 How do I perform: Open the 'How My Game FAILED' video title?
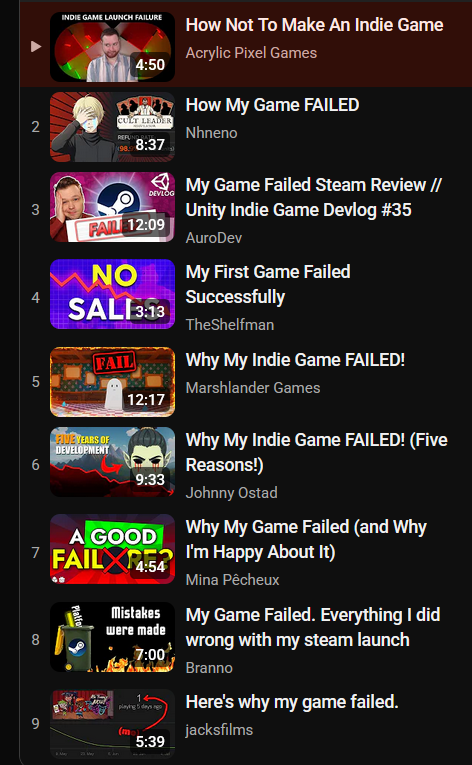point(272,105)
